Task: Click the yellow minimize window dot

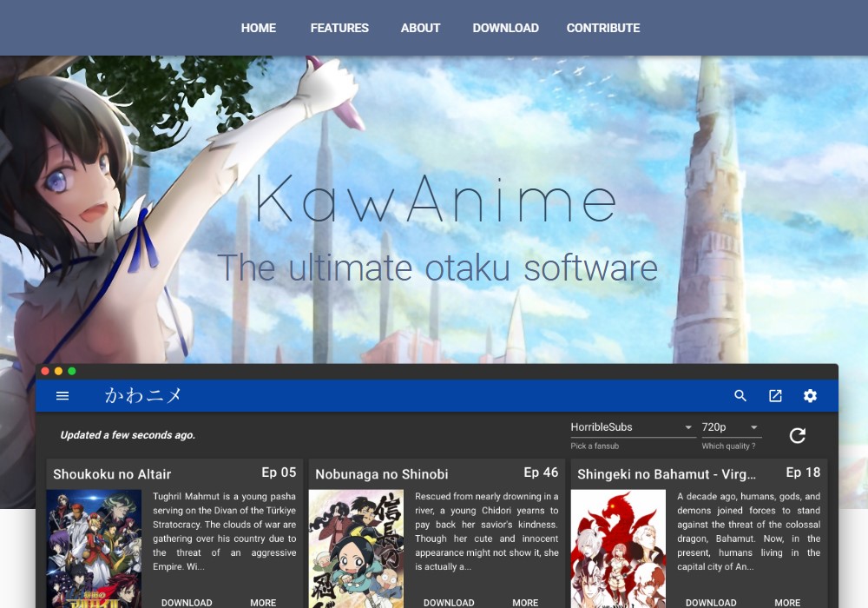Action: click(x=59, y=371)
